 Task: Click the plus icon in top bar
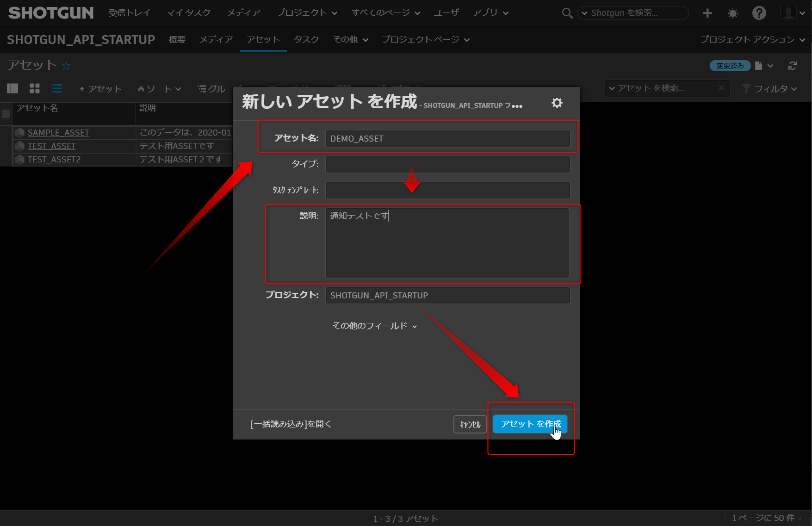(707, 13)
